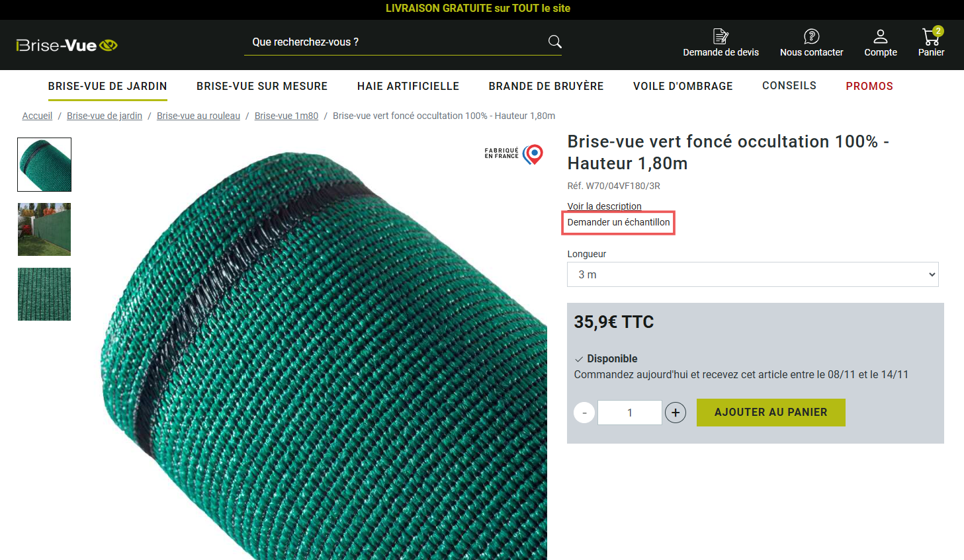
Task: Open the Brise-vue de jardin menu
Action: (107, 86)
